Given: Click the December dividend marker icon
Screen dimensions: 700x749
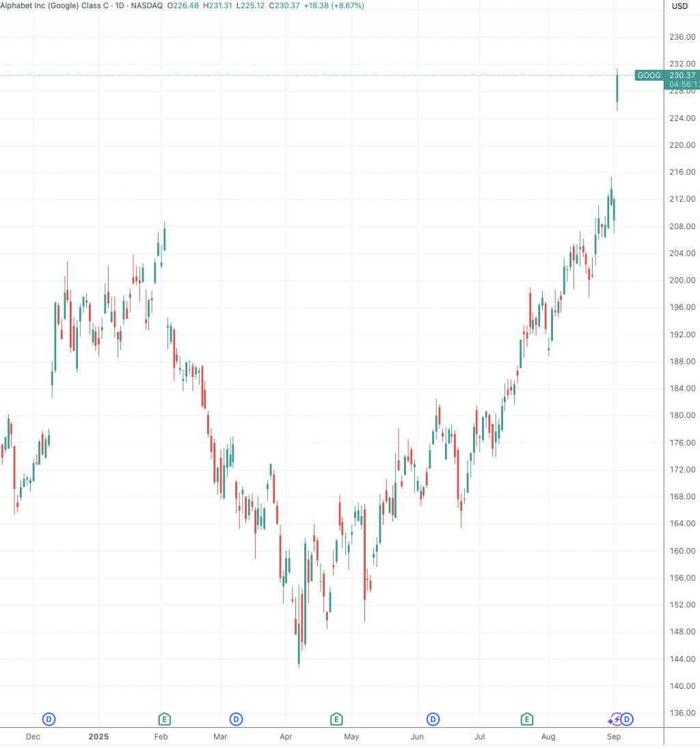Looking at the screenshot, I should 49,719.
